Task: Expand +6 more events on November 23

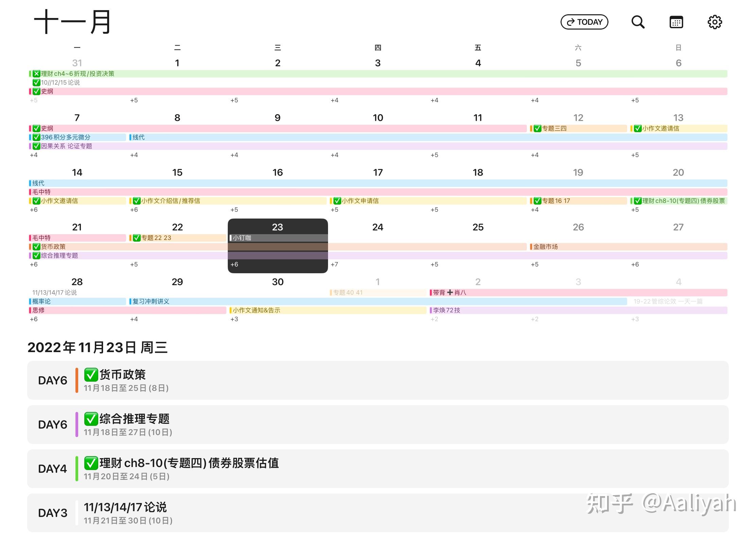Action: tap(234, 264)
